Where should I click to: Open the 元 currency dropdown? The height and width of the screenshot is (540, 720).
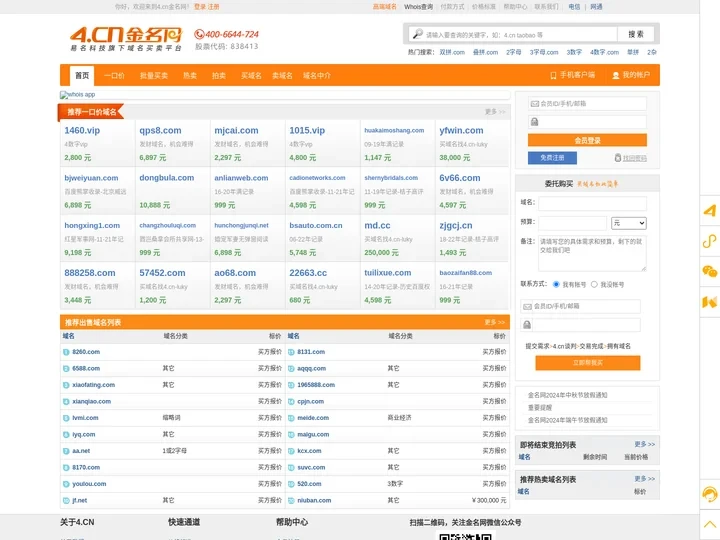coord(629,223)
